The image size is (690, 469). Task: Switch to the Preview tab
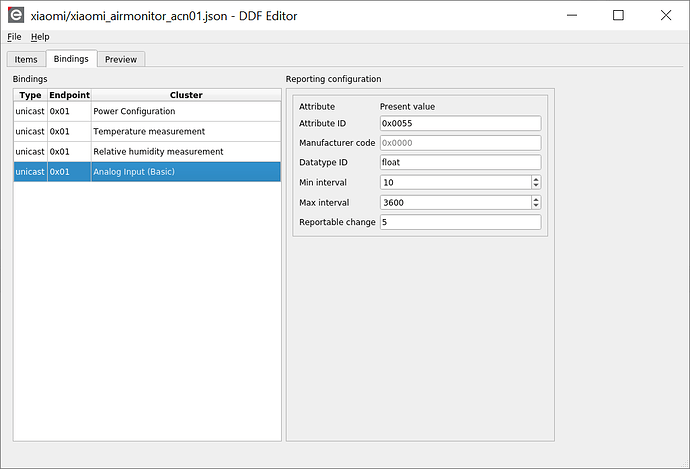(121, 59)
